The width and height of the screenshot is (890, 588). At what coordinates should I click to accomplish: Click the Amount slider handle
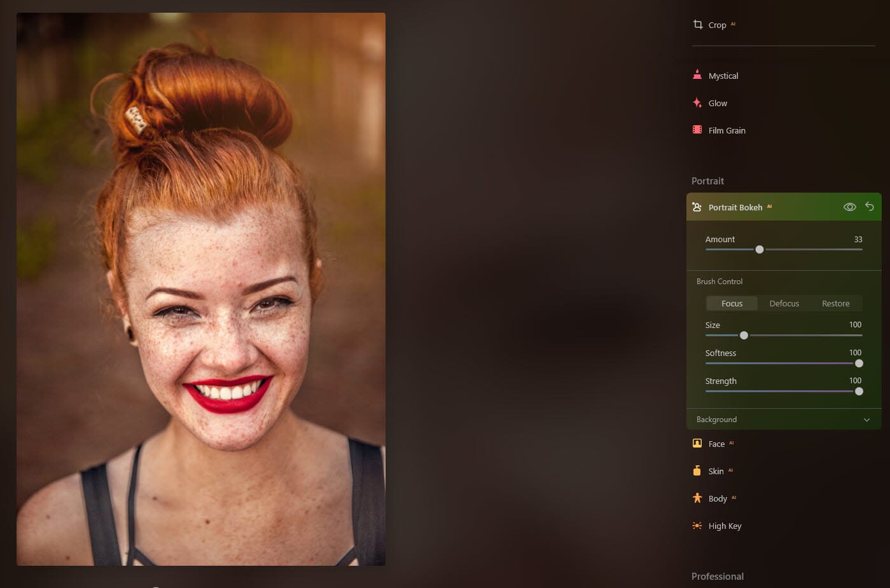tap(760, 250)
